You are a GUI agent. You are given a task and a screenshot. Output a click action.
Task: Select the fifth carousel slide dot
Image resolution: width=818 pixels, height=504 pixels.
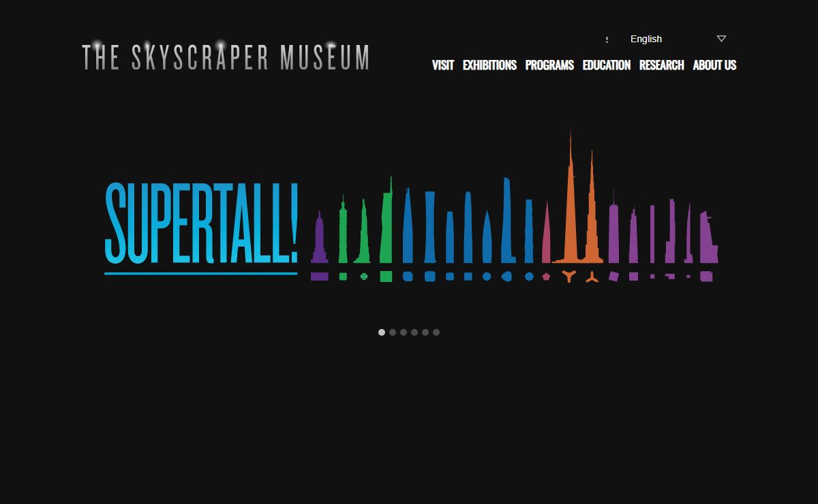(x=425, y=332)
